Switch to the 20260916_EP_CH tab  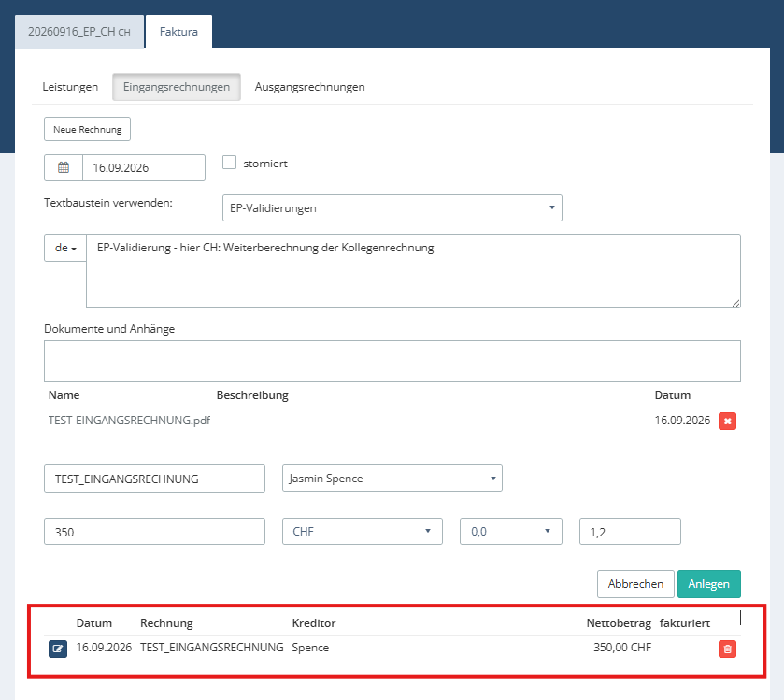[79, 32]
